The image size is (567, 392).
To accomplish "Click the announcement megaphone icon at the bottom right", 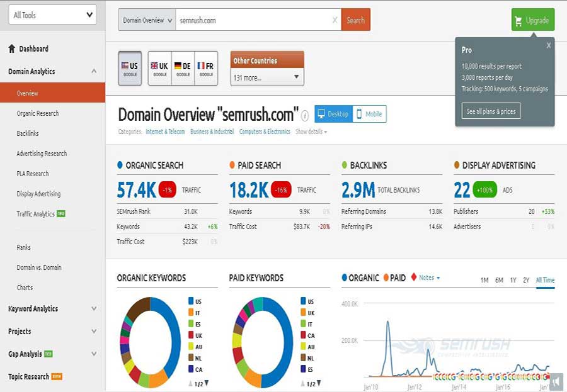I will pyautogui.click(x=556, y=381).
